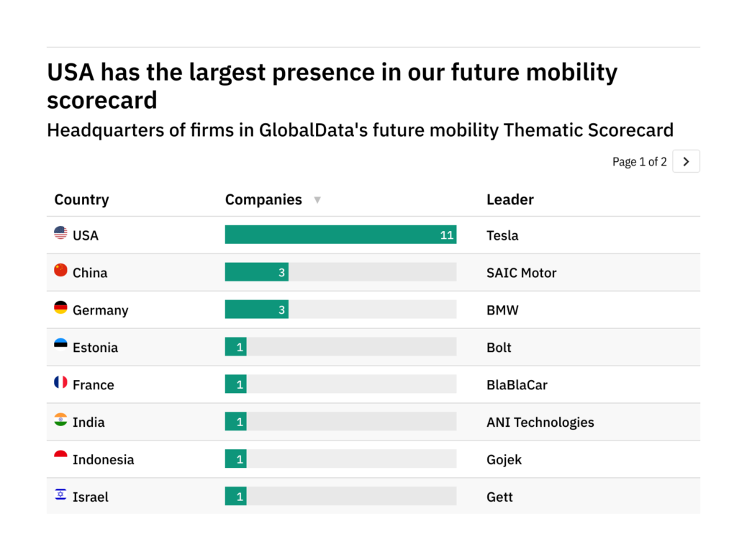Click the Germany flag icon
Screen dimensions: 747x560
tap(60, 308)
